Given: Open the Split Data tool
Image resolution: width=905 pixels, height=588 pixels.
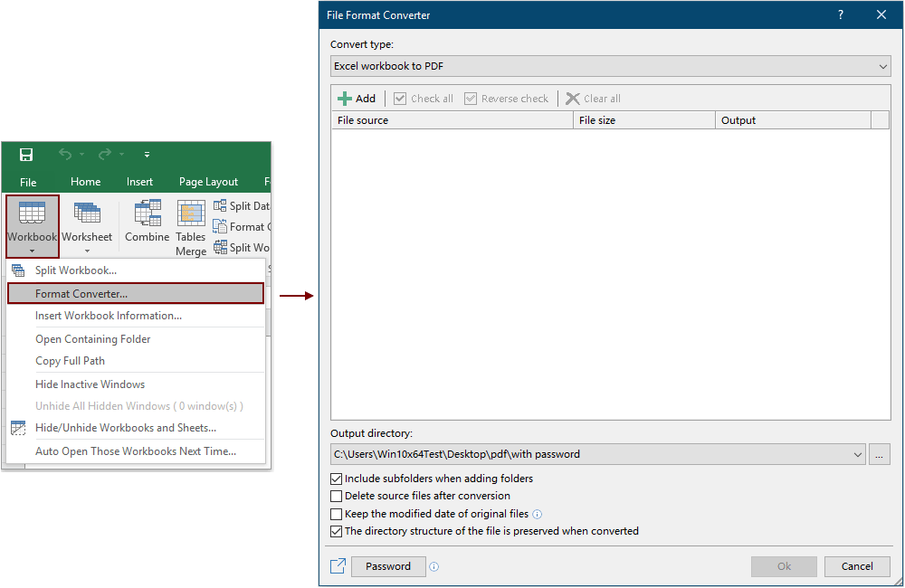Looking at the screenshot, I should click(x=242, y=205).
